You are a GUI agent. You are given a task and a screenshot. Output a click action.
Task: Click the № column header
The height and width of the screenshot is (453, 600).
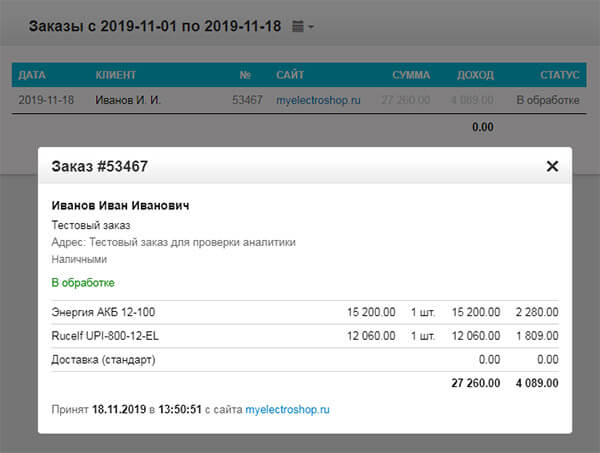(244, 75)
